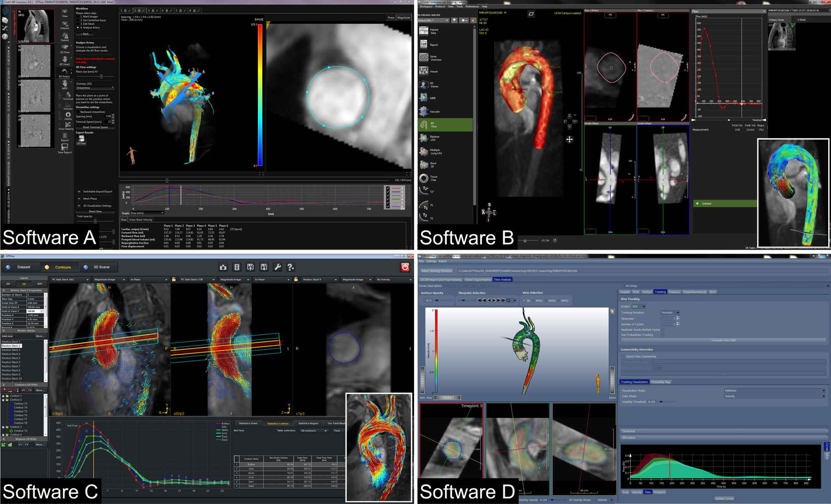Click the camera snapshot icon in Software C
831x504 pixels.
pos(223,267)
